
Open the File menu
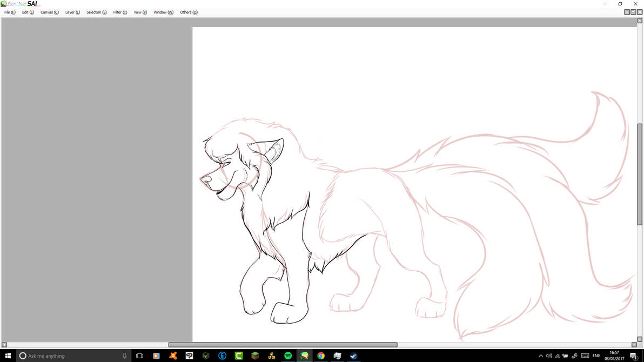tap(10, 12)
